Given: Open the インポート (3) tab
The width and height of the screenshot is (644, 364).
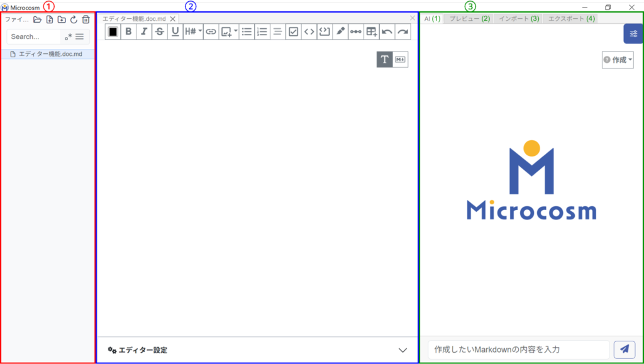Looking at the screenshot, I should tap(518, 18).
